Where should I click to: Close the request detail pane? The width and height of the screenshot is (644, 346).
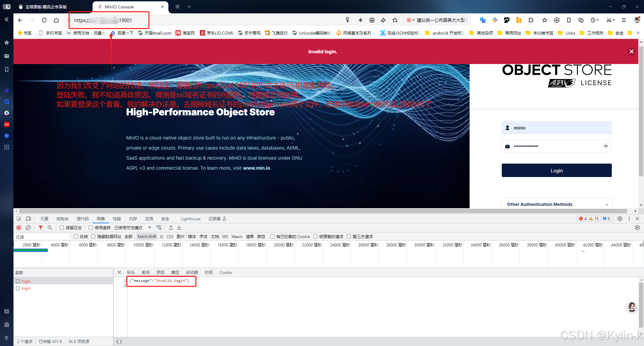pyautogui.click(x=119, y=272)
